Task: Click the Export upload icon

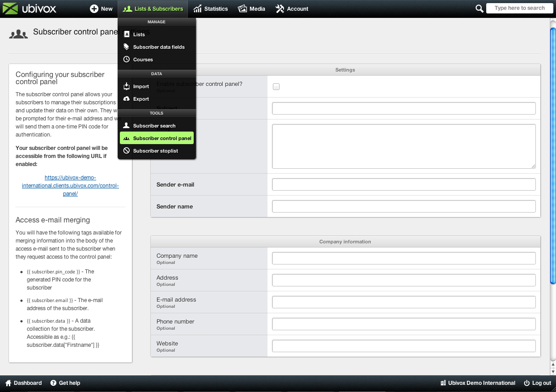Action: [127, 99]
